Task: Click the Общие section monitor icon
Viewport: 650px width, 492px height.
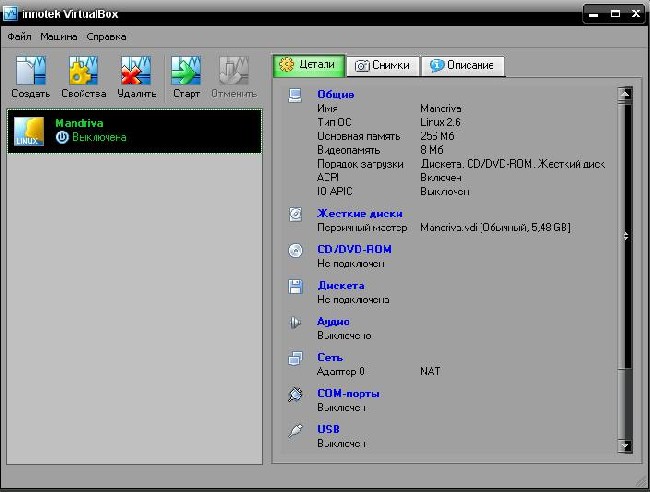Action: pos(295,95)
